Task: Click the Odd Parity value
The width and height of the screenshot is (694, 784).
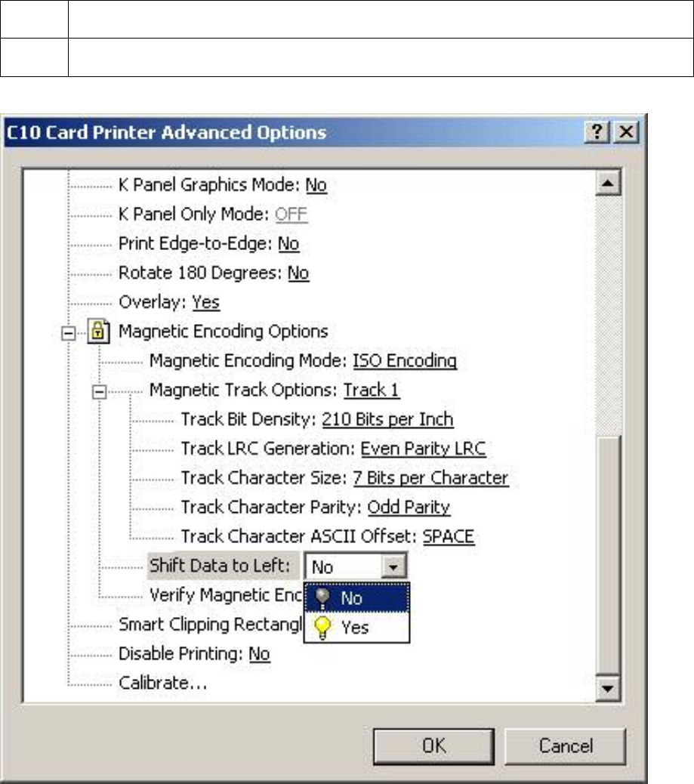Action: click(409, 508)
